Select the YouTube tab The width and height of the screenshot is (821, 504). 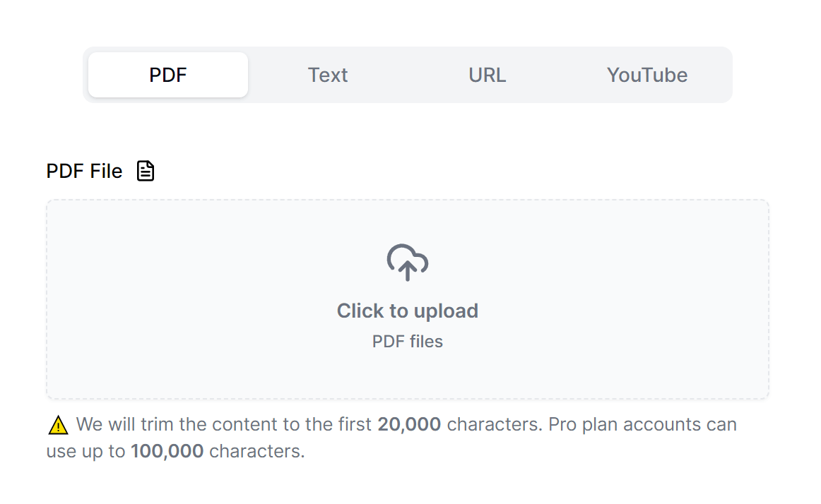click(x=647, y=75)
